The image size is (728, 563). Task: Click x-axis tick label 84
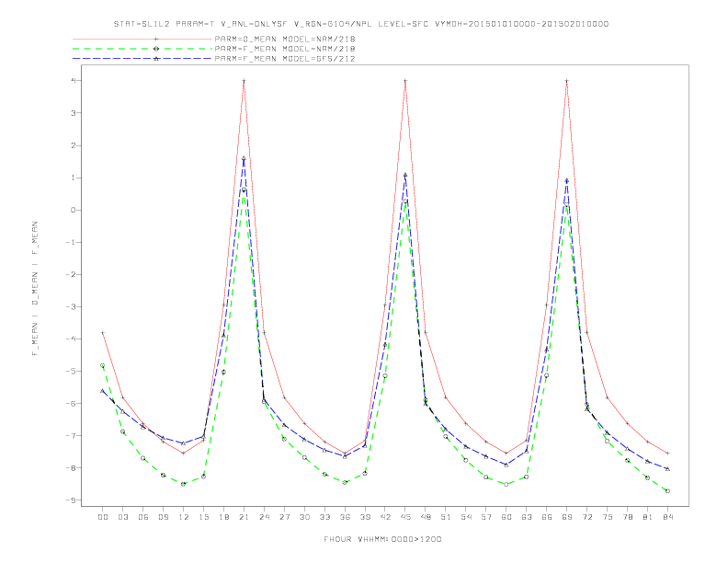coord(668,517)
